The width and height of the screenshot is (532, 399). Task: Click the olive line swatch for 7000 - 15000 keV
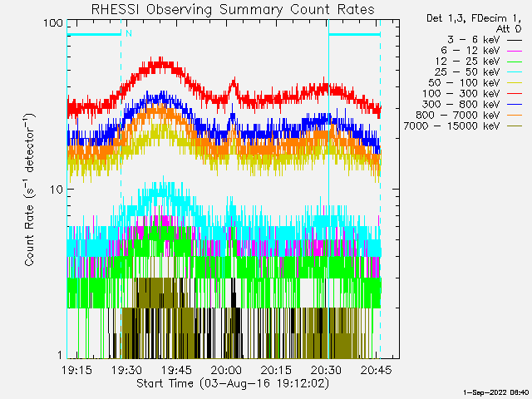[x=515, y=126]
